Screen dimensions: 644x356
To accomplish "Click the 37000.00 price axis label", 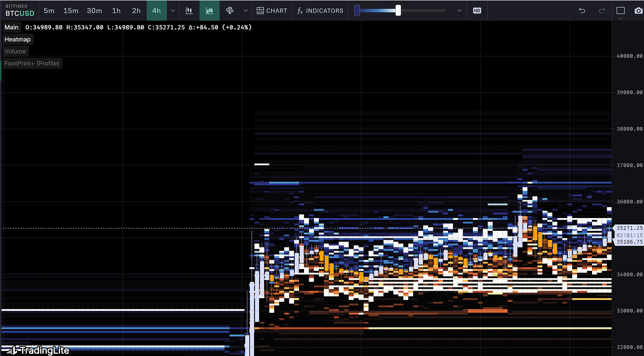I will tap(629, 165).
